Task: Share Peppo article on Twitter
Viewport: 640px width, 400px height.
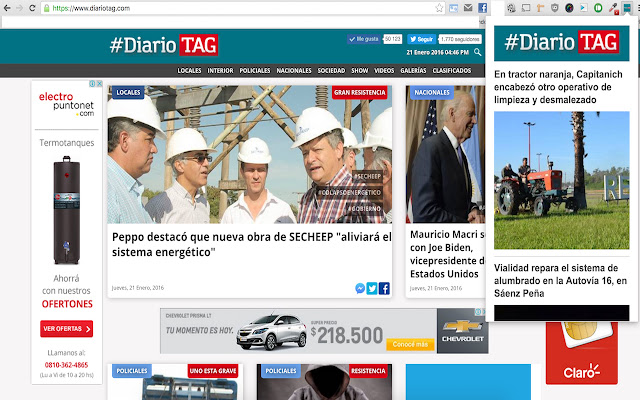Action: tap(372, 289)
